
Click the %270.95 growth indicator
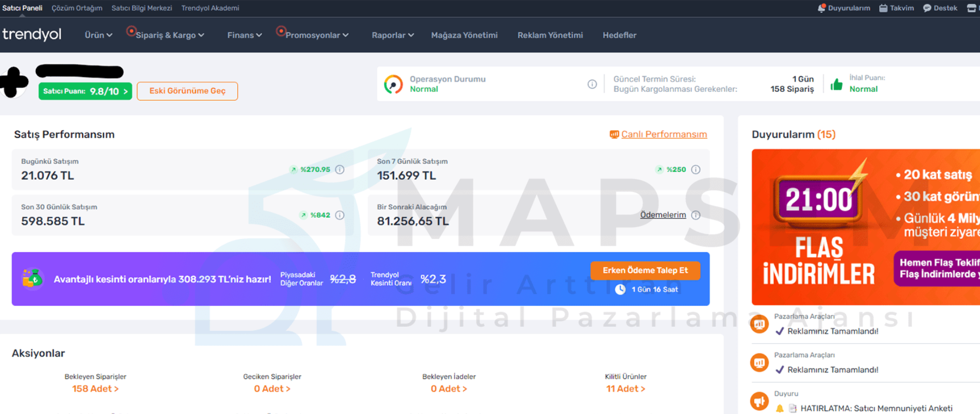310,169
